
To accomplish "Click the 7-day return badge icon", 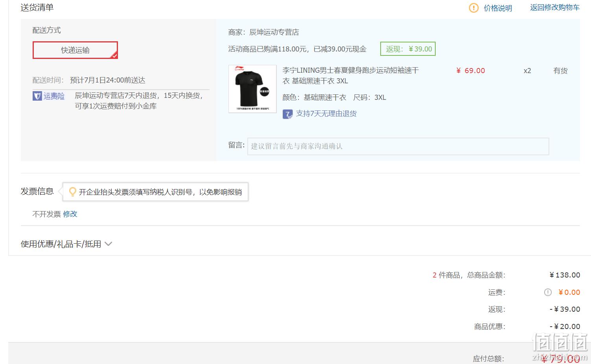I will point(287,114).
